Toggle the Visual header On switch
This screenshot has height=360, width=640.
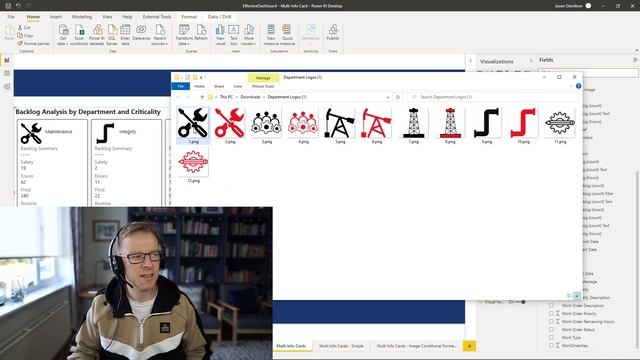tap(521, 302)
